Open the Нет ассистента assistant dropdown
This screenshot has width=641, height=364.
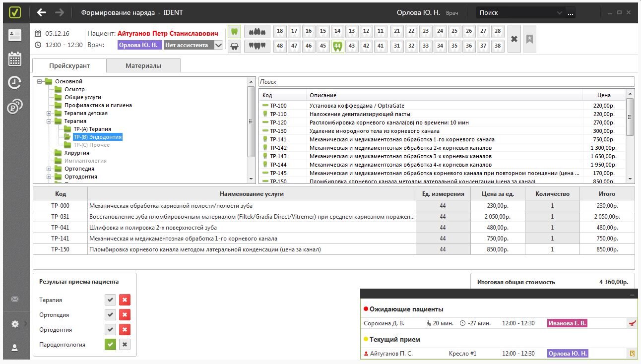[218, 45]
